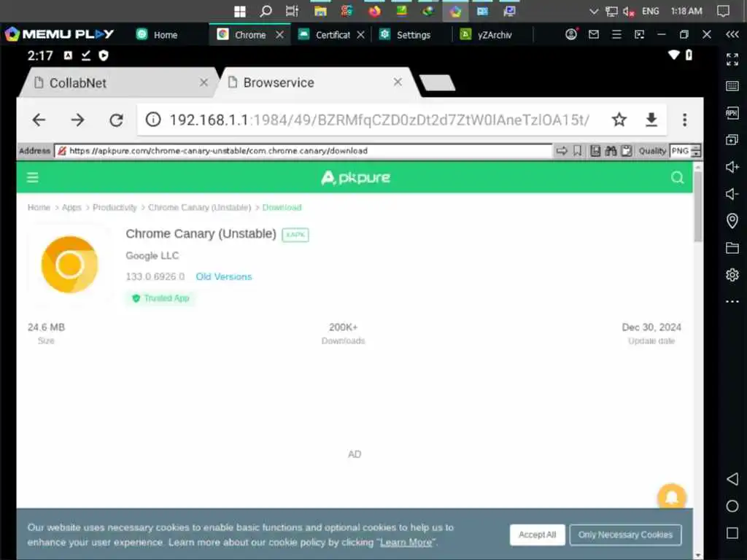The image size is (747, 560).
Task: Click the Productivity breadcrumb link
Action: (115, 207)
